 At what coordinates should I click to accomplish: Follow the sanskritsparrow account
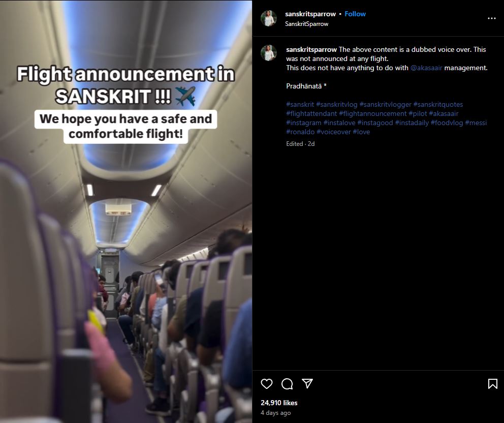click(355, 14)
